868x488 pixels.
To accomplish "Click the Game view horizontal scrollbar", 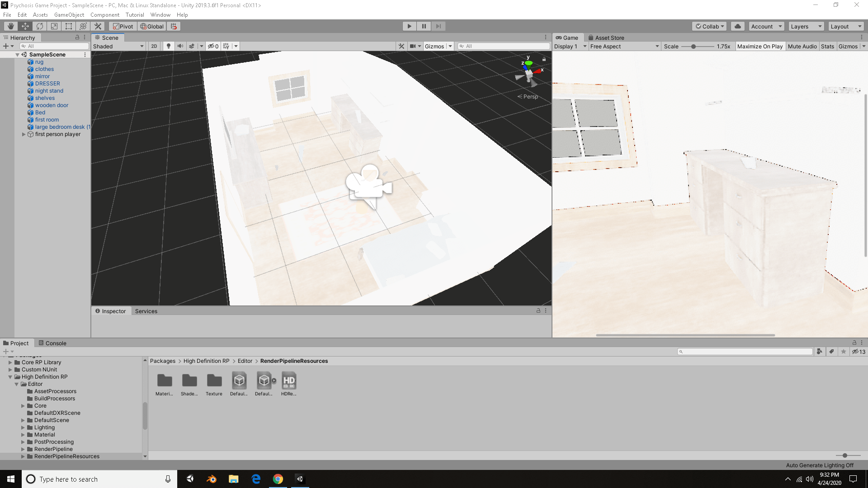I will [685, 335].
